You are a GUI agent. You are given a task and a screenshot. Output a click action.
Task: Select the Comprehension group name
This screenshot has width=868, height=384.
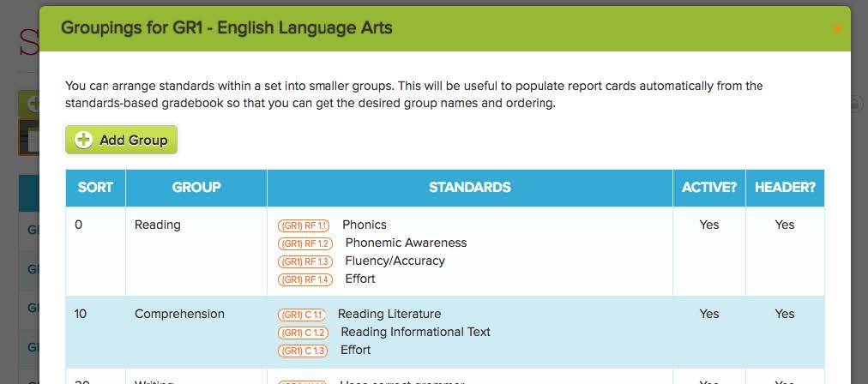point(179,314)
